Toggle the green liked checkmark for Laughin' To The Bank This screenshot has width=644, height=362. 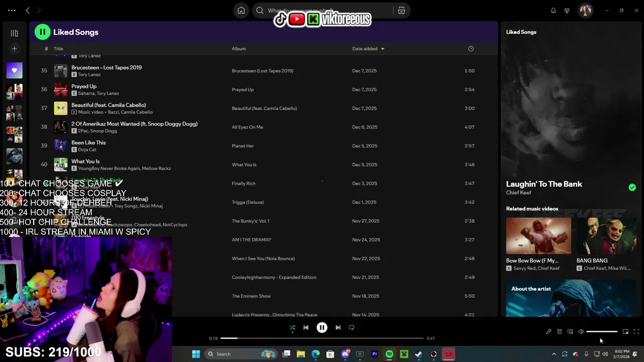(632, 188)
